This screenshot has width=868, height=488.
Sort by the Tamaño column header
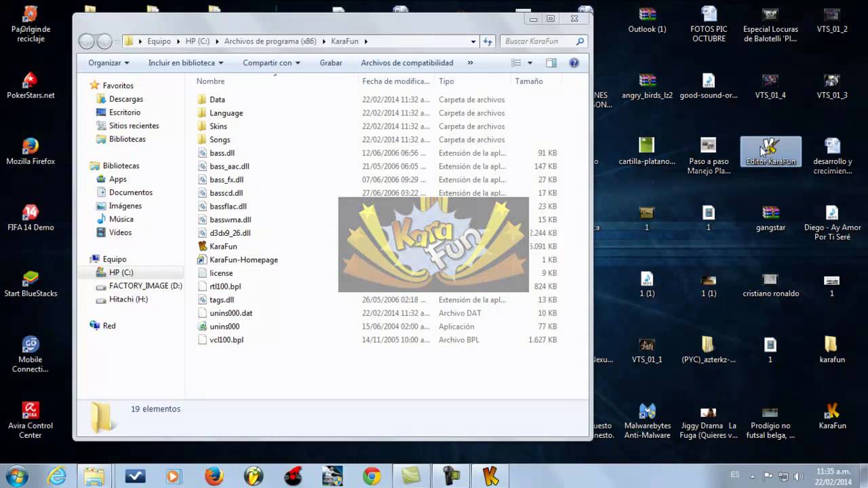point(529,81)
